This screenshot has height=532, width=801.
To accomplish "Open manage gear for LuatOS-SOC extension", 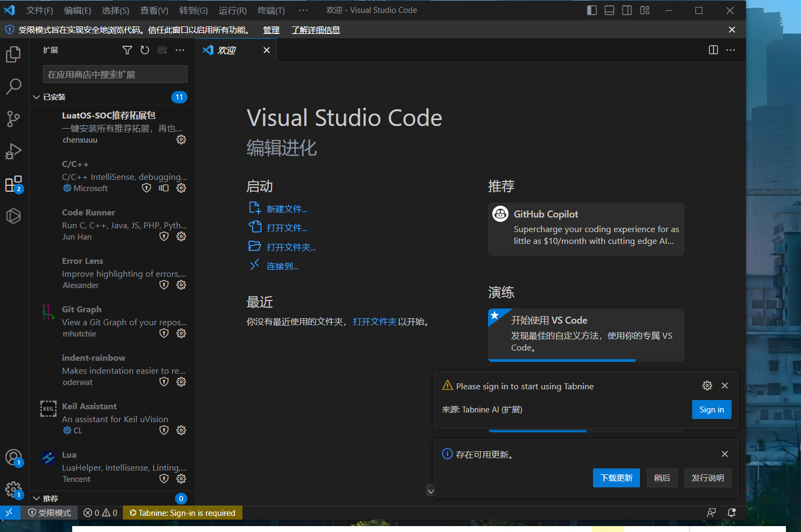I will (x=182, y=139).
